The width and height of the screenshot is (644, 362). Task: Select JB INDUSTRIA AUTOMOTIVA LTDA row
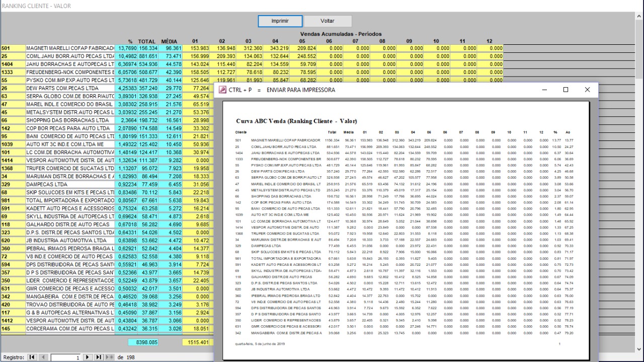70,241
